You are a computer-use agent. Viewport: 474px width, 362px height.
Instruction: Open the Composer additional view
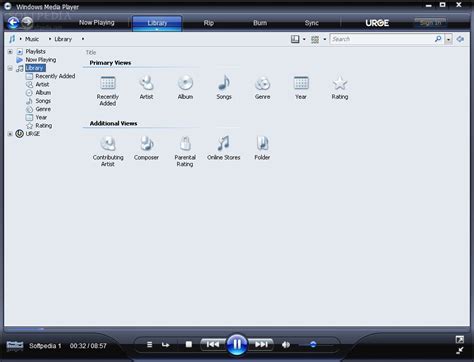point(146,148)
